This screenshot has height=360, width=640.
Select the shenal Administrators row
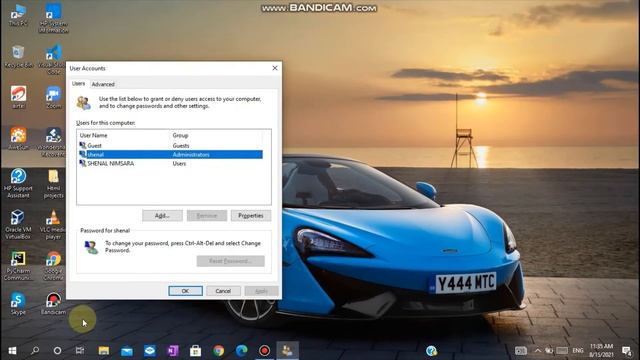pos(170,154)
